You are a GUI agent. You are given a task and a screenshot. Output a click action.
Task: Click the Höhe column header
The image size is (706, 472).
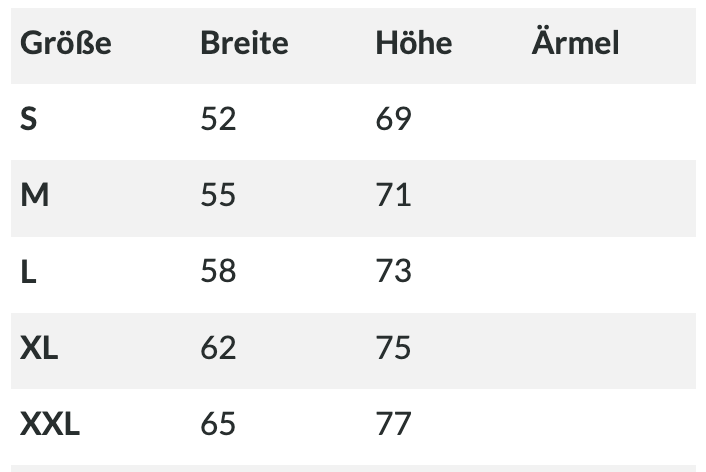click(414, 43)
